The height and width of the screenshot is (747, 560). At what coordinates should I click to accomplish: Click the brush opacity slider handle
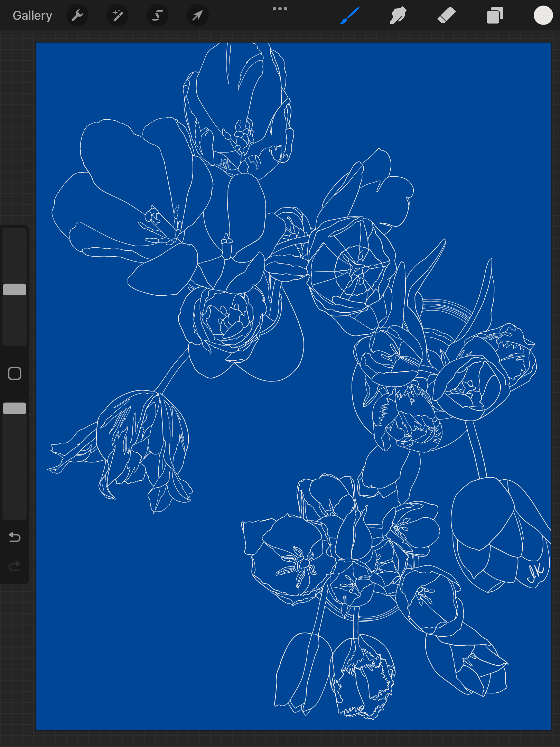tap(15, 408)
